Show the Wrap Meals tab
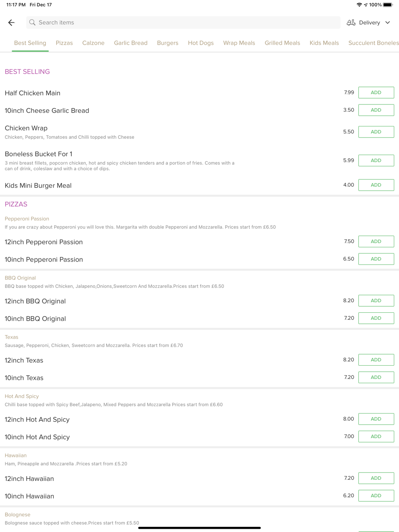399x532 pixels. [239, 43]
